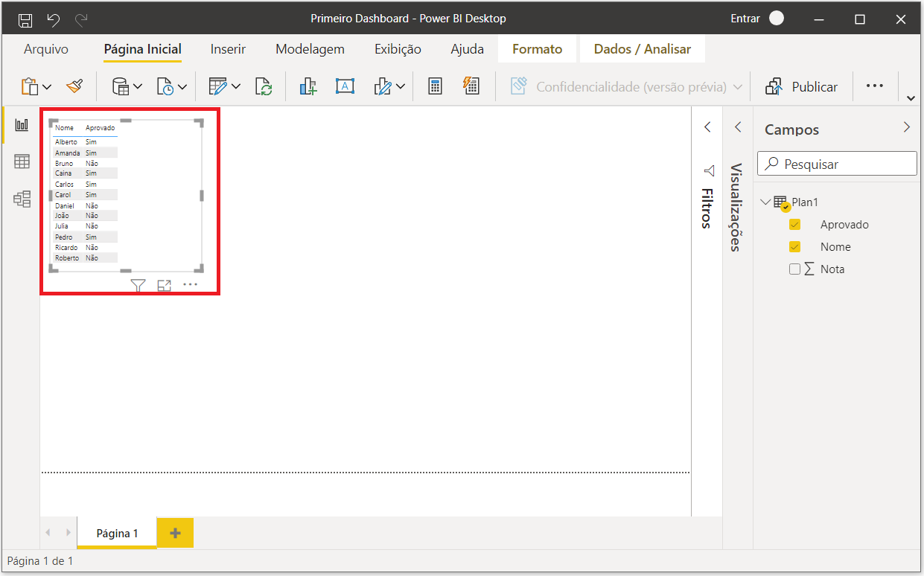Open the Modelagem tab
924x576 pixels.
coord(310,49)
